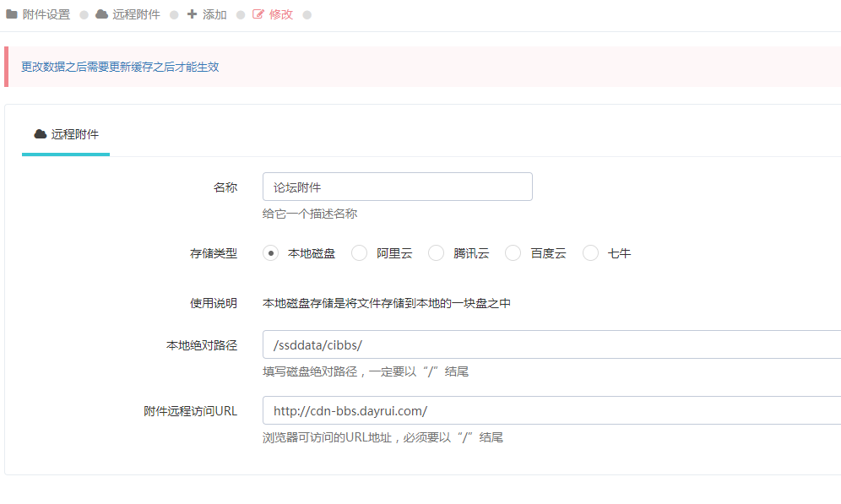Click the 本地磁盘存储 usage description text
Image resolution: width=841 pixels, height=504 pixels.
387,303
